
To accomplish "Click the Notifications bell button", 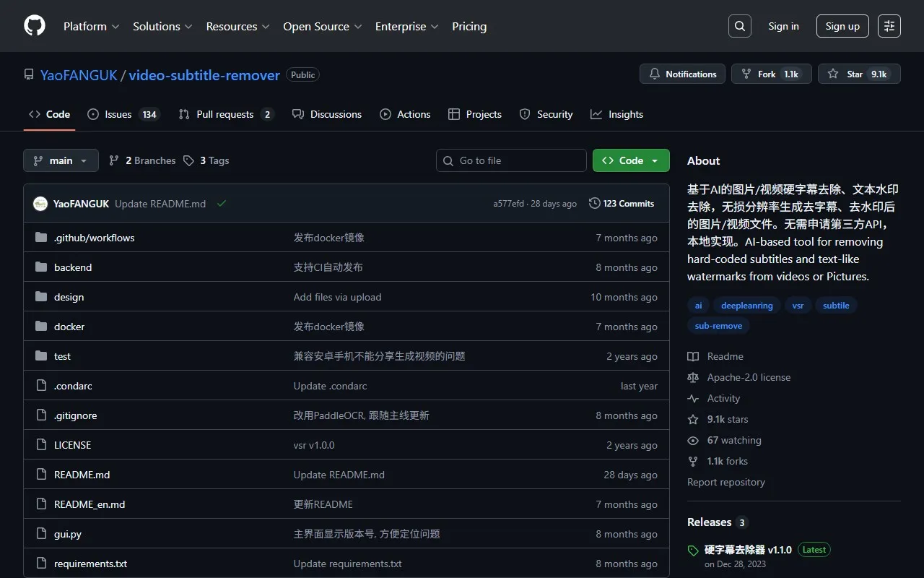I will coord(682,74).
